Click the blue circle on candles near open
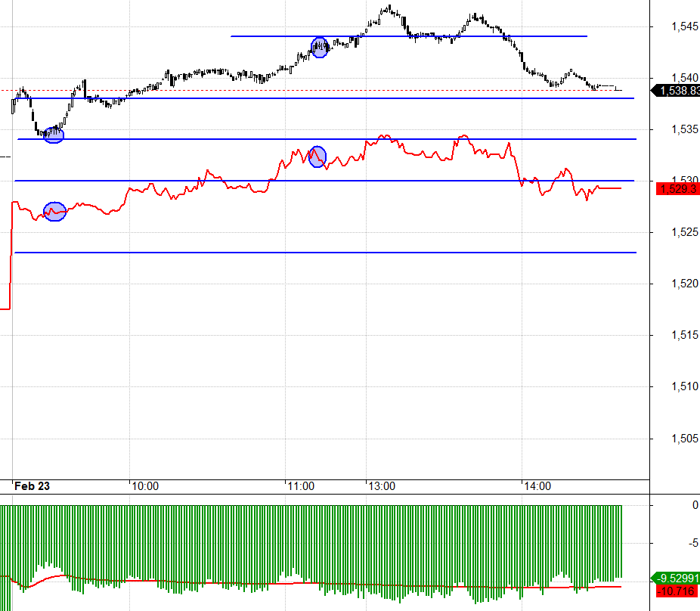Viewport: 700px width, 611px height. (x=54, y=135)
